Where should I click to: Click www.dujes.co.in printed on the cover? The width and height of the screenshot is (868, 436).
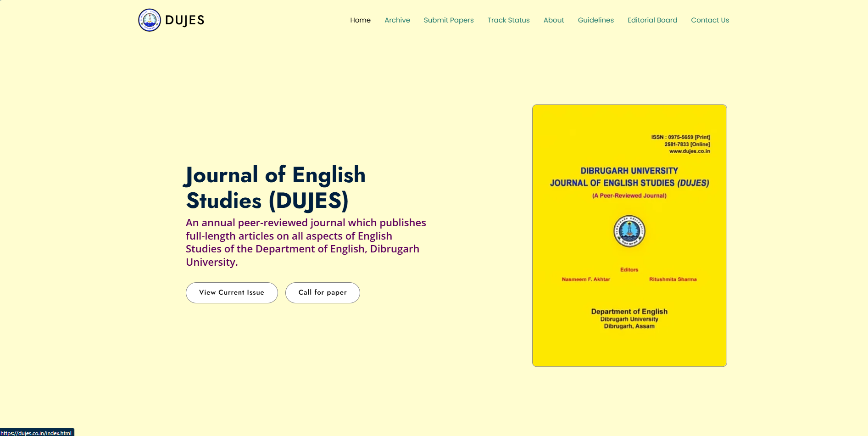(689, 151)
